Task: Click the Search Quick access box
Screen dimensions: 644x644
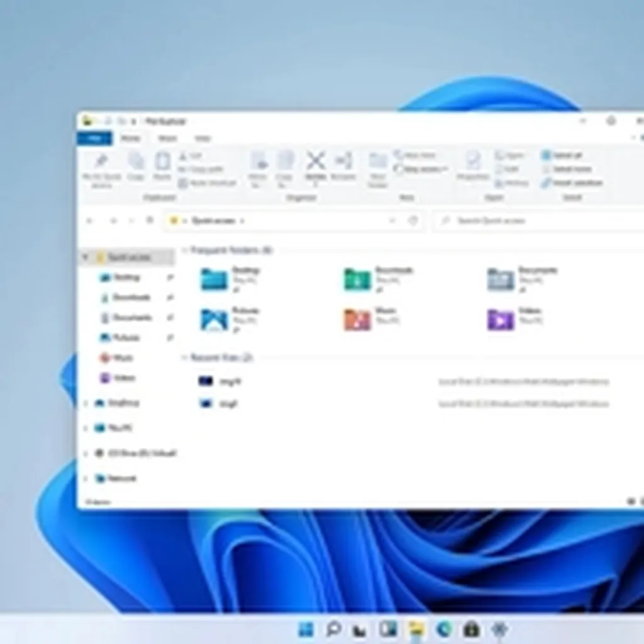Action: (538, 221)
